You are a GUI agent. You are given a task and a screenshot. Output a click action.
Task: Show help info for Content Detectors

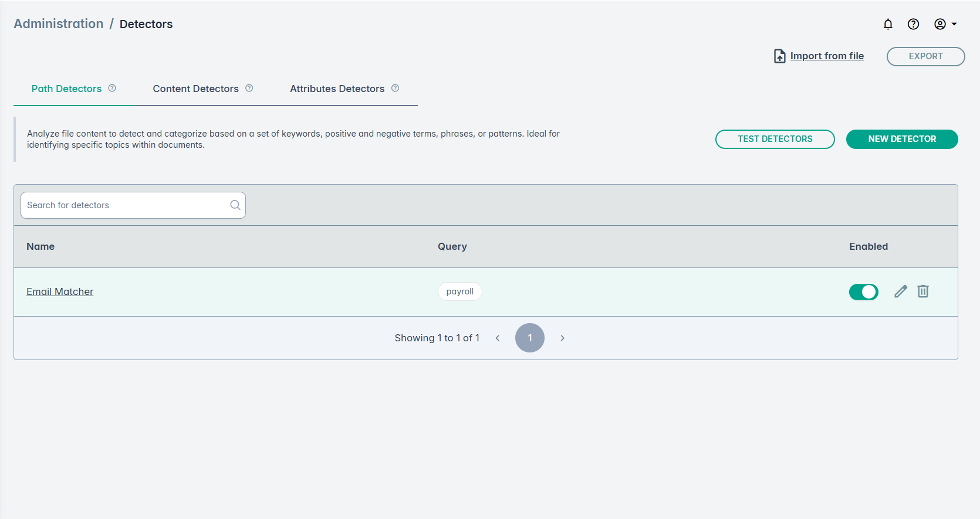point(249,88)
